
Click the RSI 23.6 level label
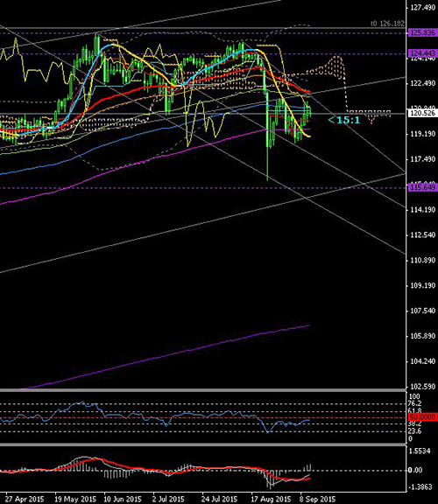coord(415,431)
